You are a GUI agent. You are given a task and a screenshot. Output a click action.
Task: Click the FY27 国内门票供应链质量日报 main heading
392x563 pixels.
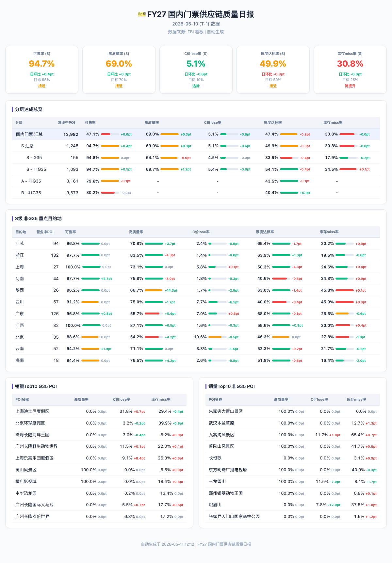pyautogui.click(x=201, y=14)
